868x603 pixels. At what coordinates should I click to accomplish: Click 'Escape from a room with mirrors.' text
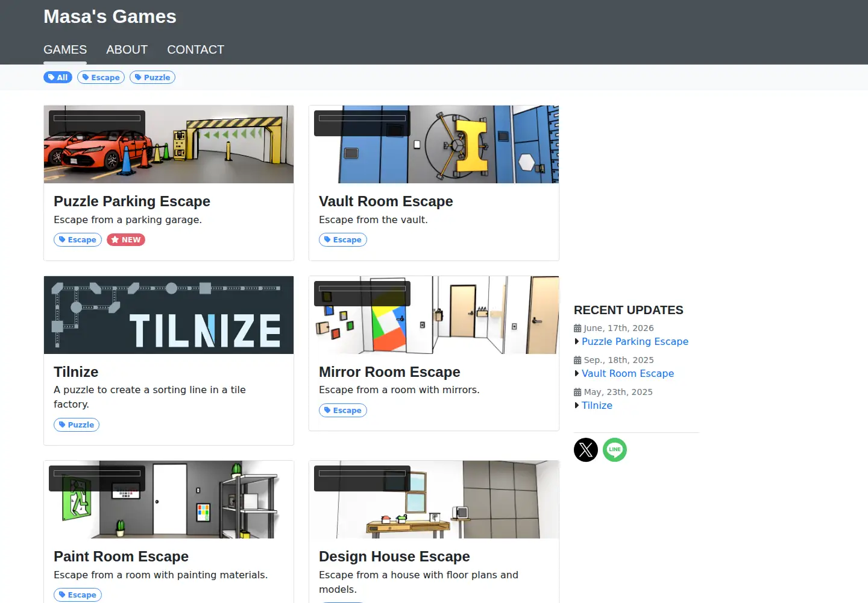[x=399, y=390]
